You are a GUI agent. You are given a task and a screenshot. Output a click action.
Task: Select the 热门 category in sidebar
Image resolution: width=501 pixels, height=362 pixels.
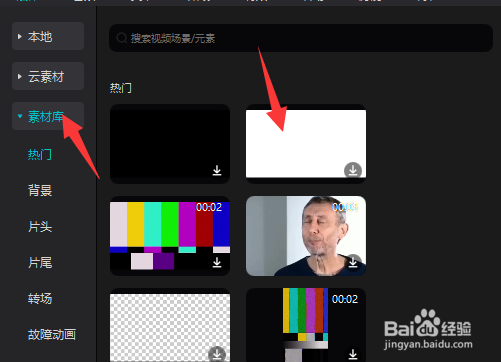40,155
